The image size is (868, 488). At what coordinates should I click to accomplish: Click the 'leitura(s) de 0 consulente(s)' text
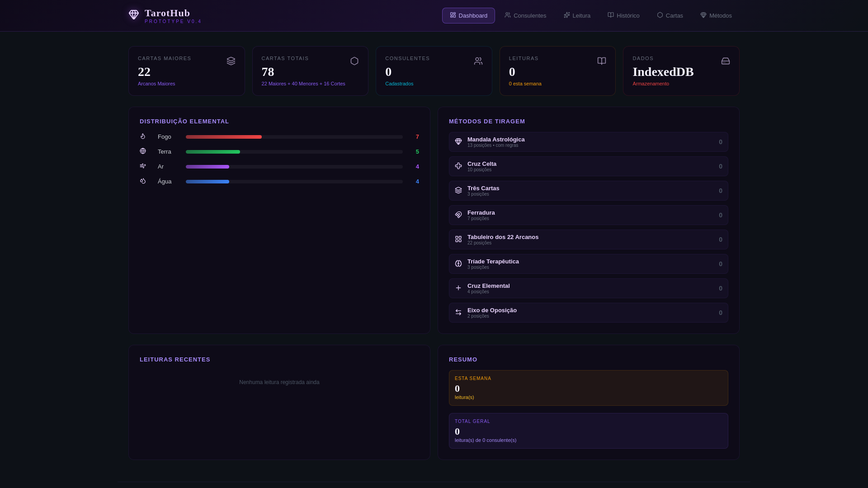[x=486, y=441]
